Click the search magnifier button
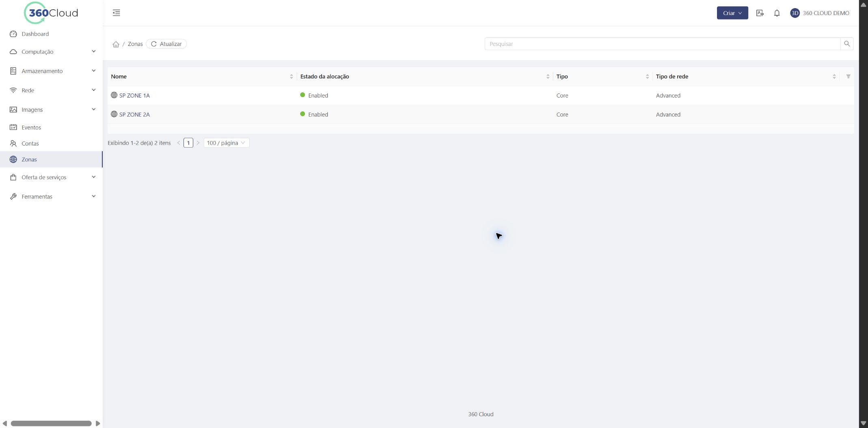Viewport: 868px width, 428px height. click(847, 44)
